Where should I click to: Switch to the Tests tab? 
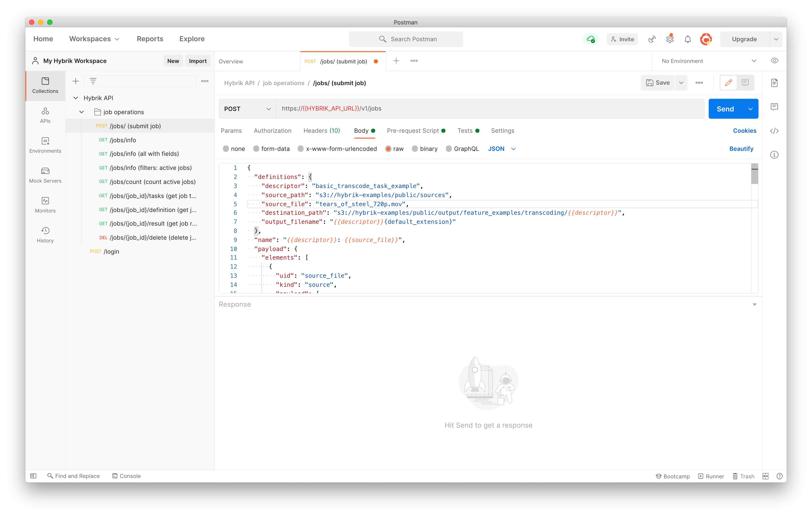pos(468,130)
